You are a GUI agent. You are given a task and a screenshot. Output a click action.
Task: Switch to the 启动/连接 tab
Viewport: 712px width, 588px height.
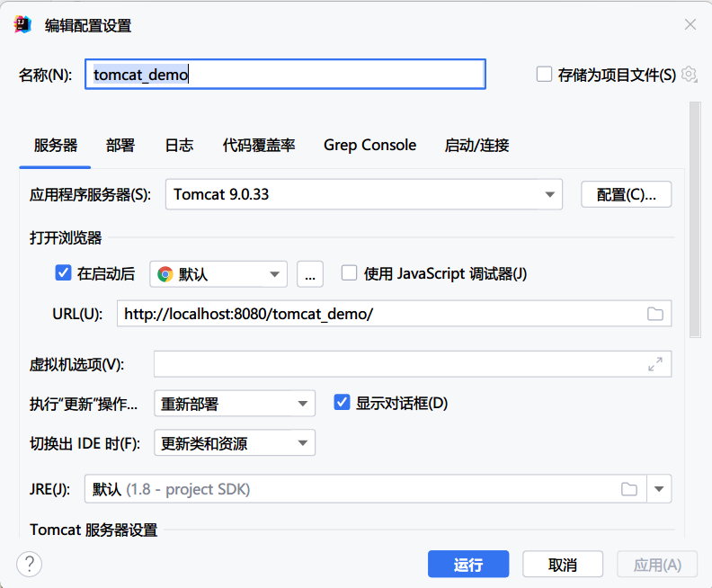click(x=476, y=146)
